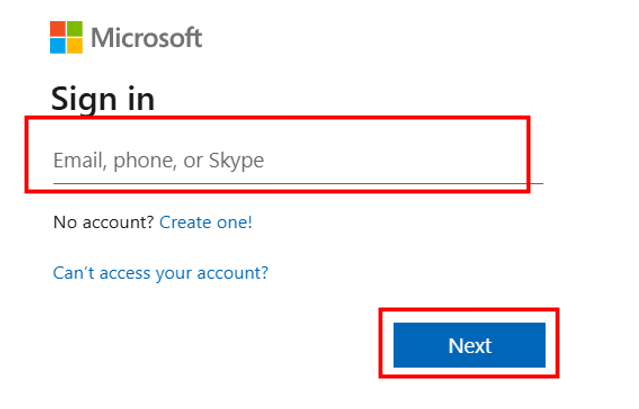Proceed to the next sign-in step
This screenshot has width=639, height=409.
coord(469,345)
